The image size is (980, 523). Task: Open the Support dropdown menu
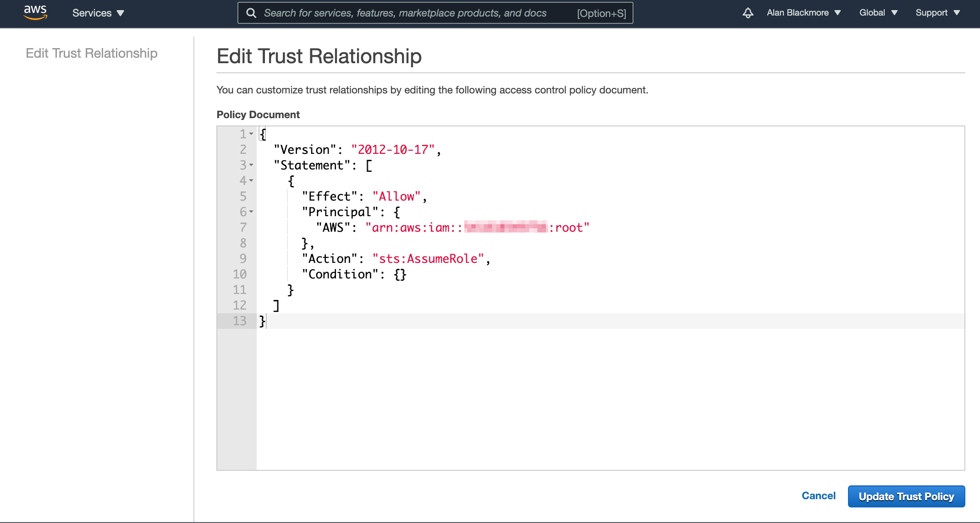pos(937,13)
